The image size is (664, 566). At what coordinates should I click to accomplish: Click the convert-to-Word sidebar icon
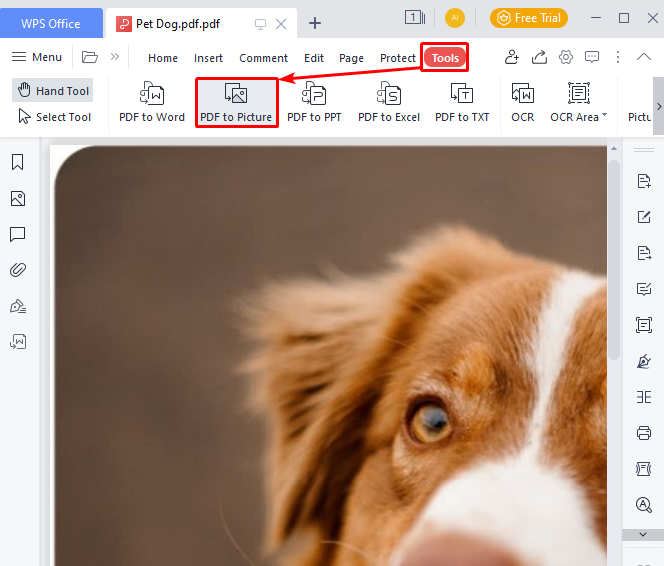tap(18, 341)
